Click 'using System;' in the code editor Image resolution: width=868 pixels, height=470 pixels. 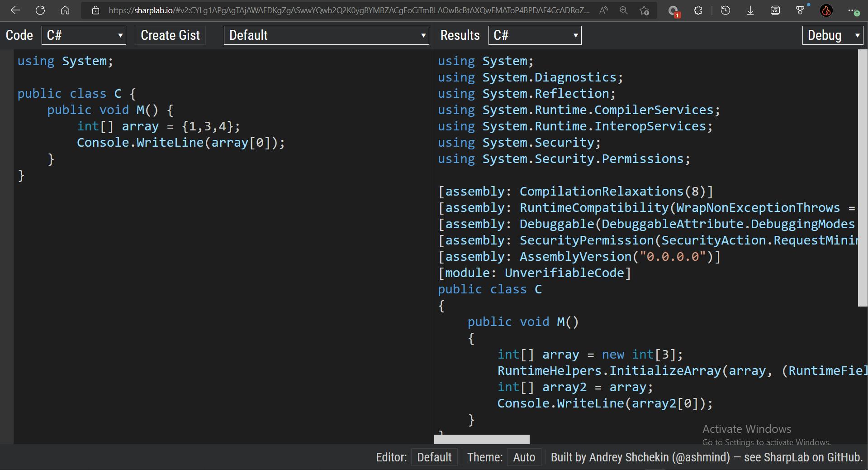tap(65, 61)
